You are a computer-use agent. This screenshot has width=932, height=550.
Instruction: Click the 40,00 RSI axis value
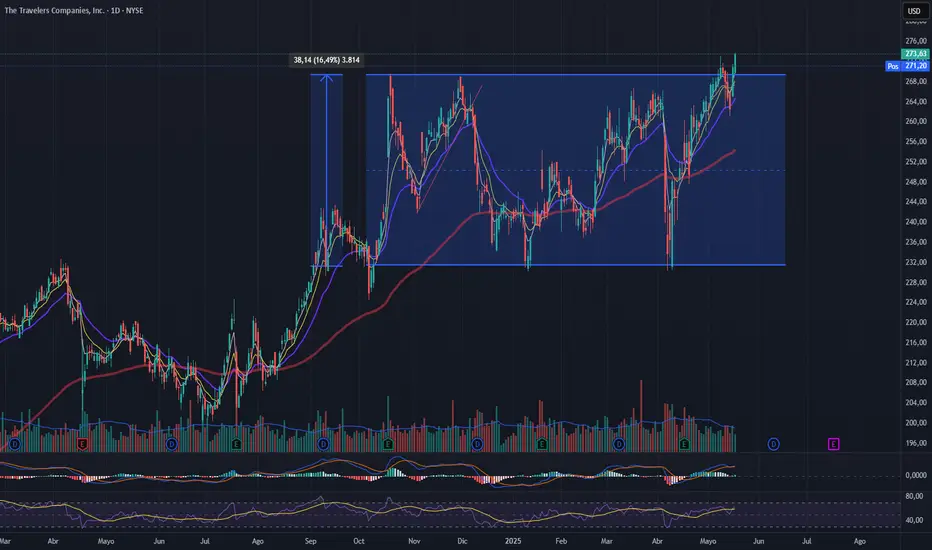(914, 520)
